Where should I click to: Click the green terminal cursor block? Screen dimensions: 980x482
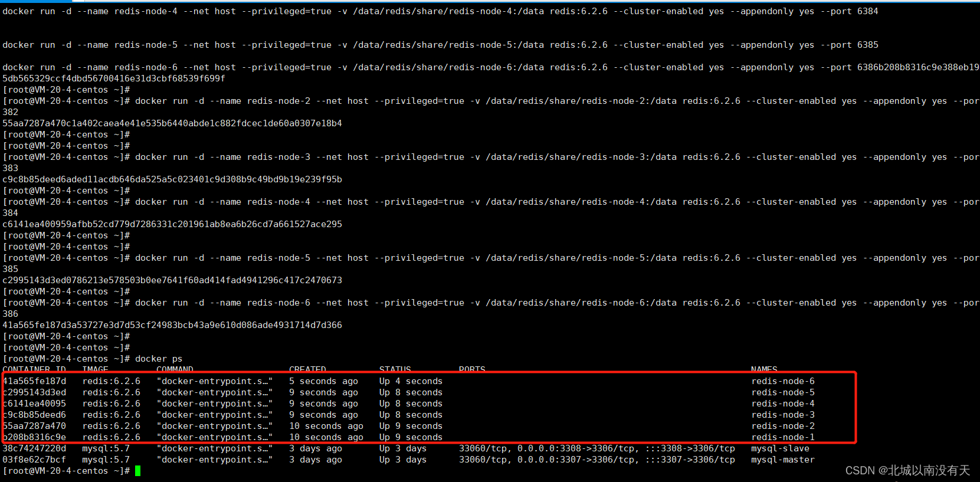[137, 471]
